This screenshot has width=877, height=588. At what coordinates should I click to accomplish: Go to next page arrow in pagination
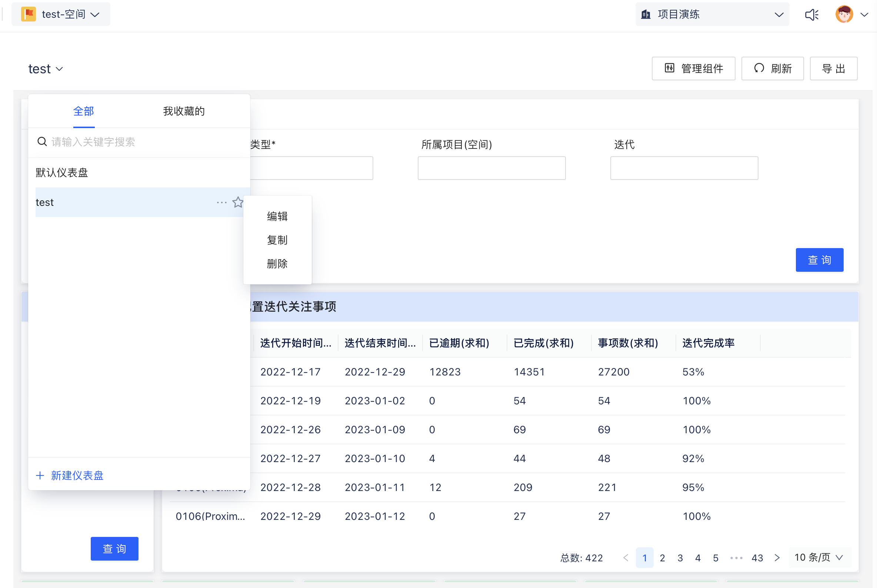point(777,558)
